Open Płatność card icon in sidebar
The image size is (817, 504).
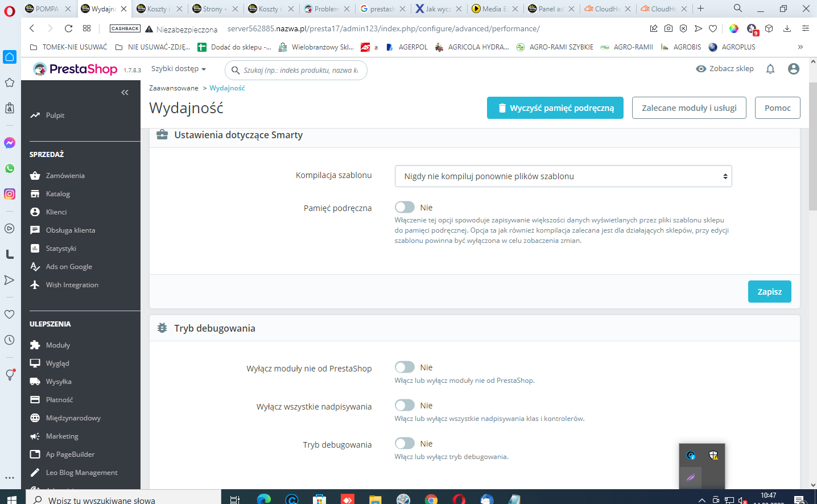click(x=35, y=399)
